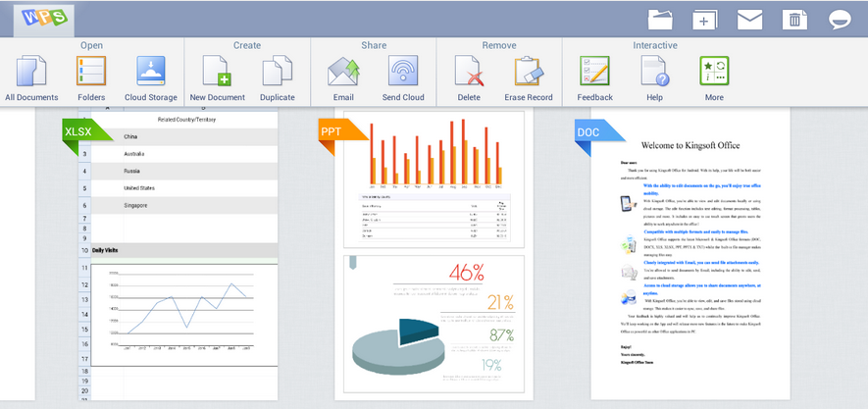Click the envelope icon in top bar

(x=749, y=20)
